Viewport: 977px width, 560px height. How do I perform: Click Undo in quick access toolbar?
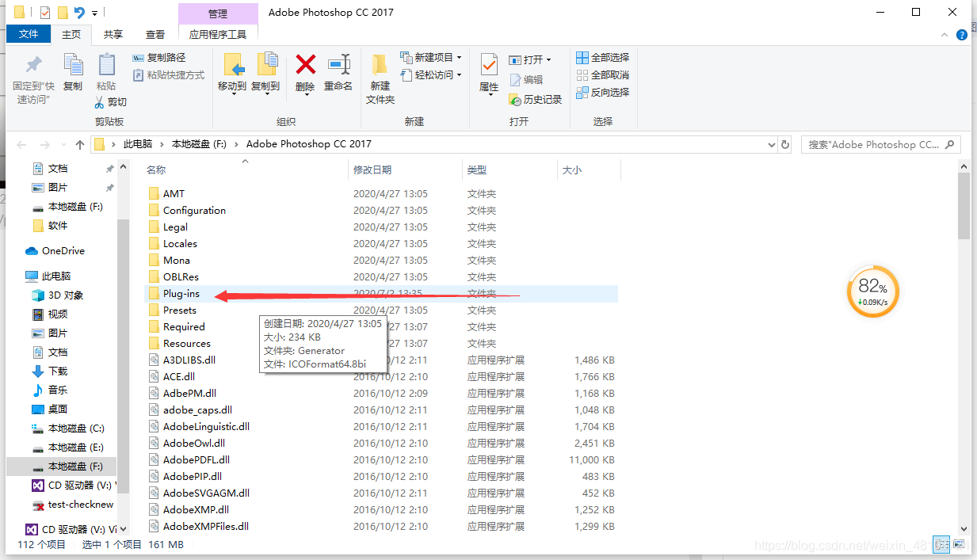pos(78,12)
